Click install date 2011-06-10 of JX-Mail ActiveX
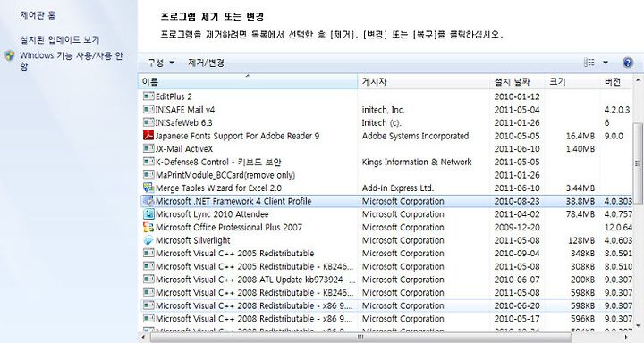Image resolution: width=644 pixels, height=343 pixels. [517, 149]
